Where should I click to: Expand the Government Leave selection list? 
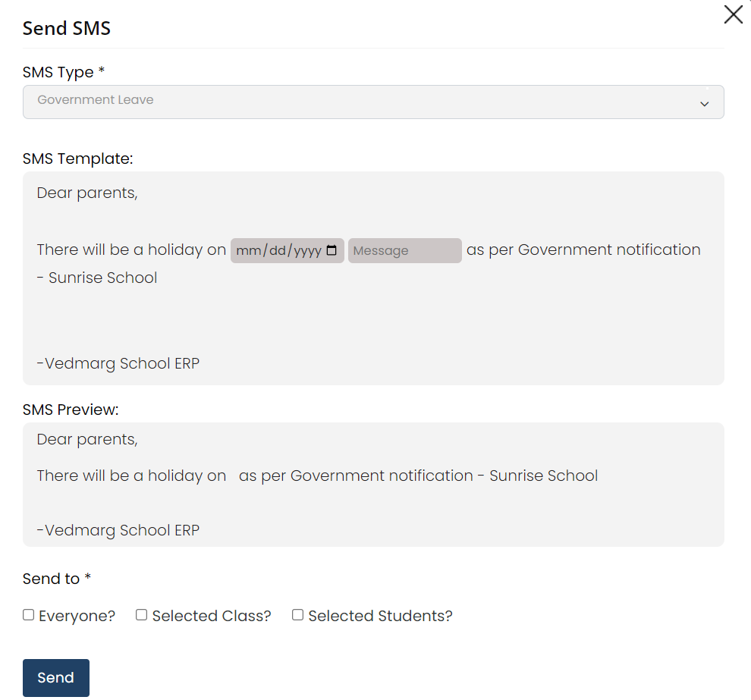pyautogui.click(x=373, y=102)
